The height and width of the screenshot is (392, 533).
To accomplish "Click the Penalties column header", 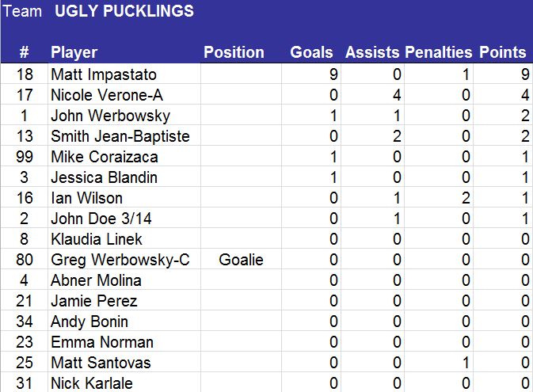I will [x=439, y=52].
